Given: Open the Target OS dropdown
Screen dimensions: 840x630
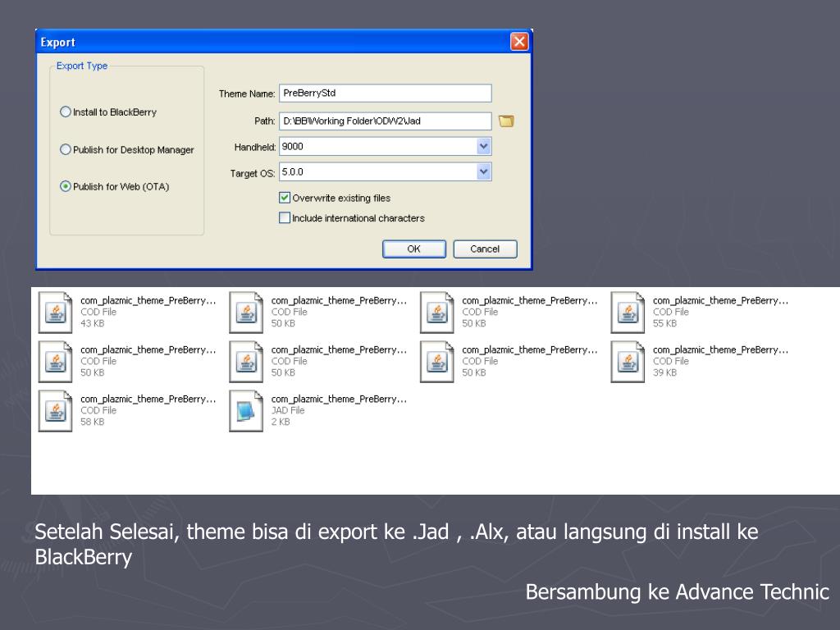Looking at the screenshot, I should coord(484,172).
